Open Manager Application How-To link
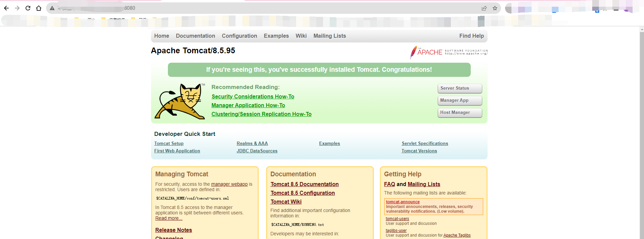The image size is (644, 239). [x=248, y=105]
